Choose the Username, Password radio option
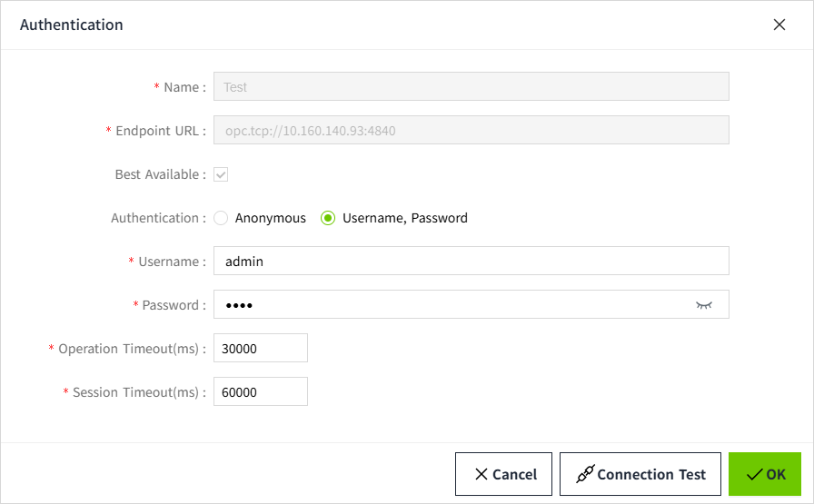This screenshot has width=814, height=504. pos(328,218)
